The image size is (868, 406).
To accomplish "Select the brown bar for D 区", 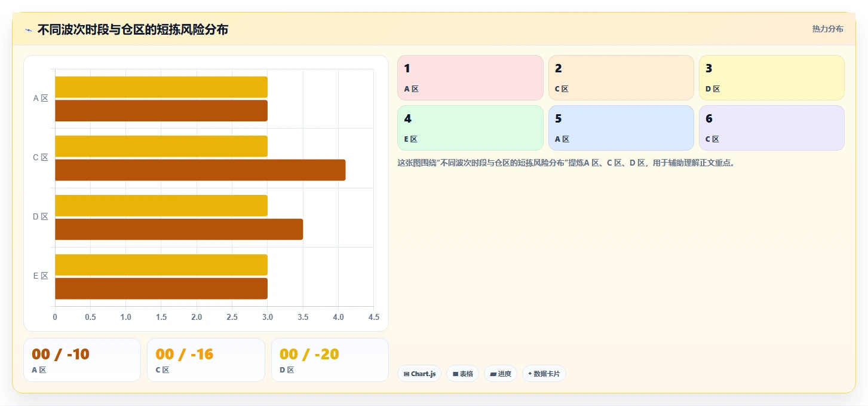I will (179, 229).
